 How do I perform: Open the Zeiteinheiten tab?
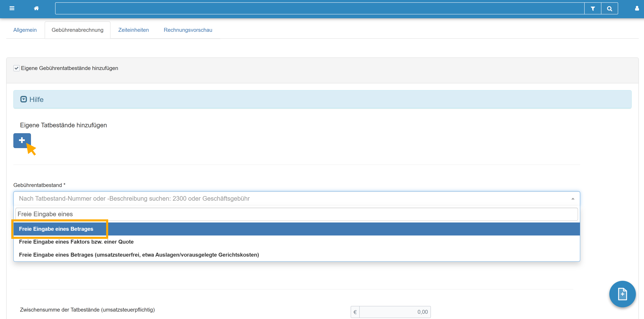[133, 30]
